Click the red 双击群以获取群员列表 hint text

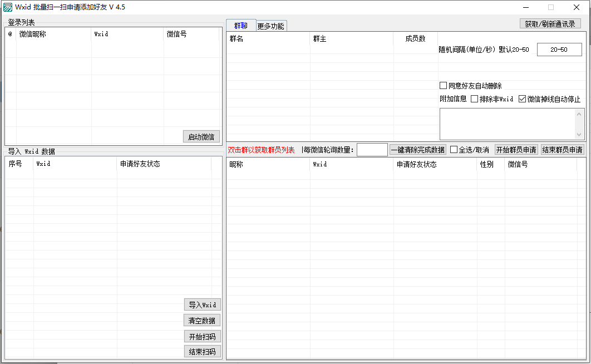tap(261, 150)
